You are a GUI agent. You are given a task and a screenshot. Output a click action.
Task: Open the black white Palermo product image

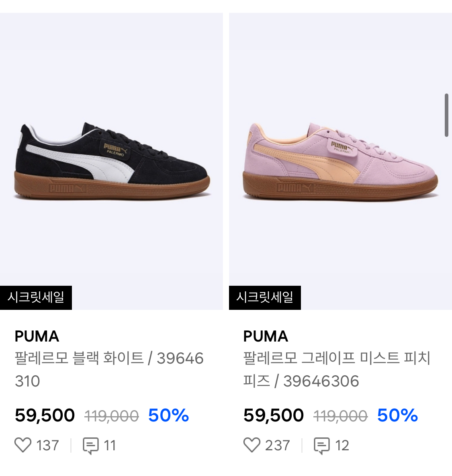pos(111,161)
